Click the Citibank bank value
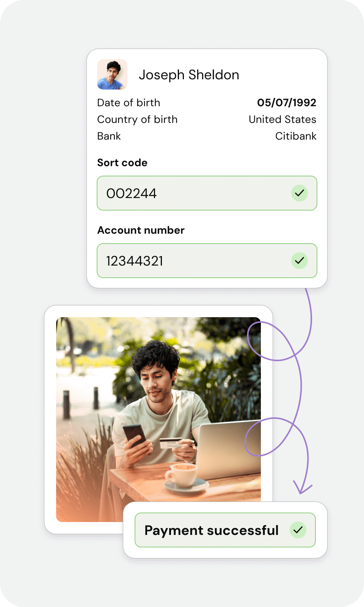 tap(296, 136)
